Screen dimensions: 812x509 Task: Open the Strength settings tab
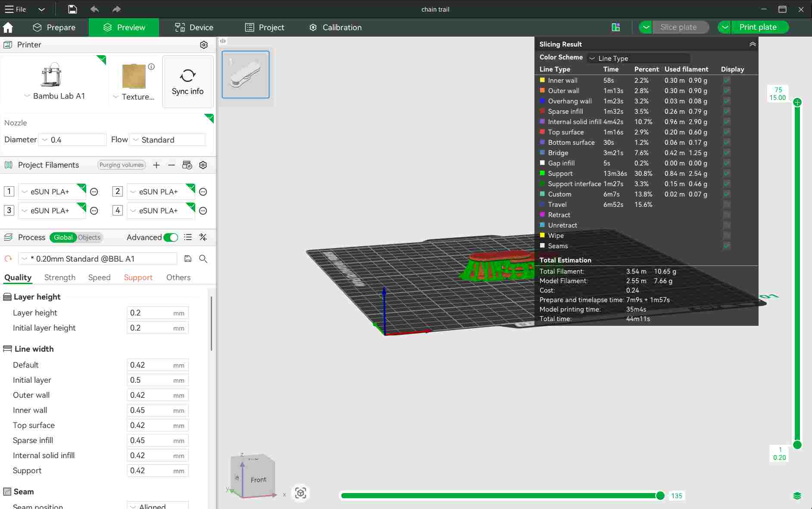coord(60,278)
